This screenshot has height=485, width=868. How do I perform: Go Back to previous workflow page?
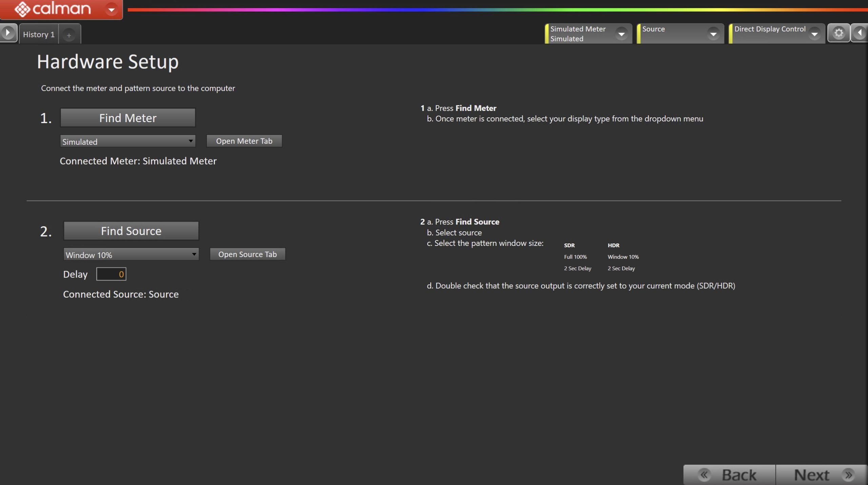click(729, 474)
